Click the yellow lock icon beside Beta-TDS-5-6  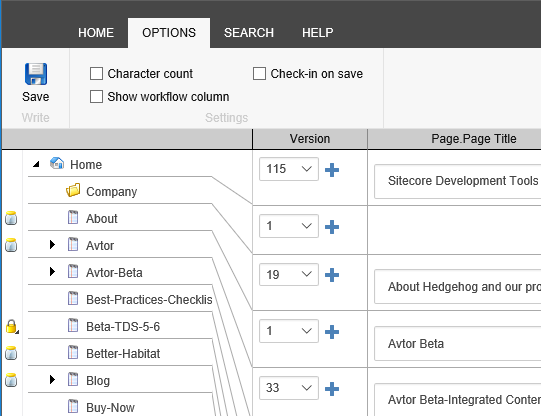tap(11, 326)
